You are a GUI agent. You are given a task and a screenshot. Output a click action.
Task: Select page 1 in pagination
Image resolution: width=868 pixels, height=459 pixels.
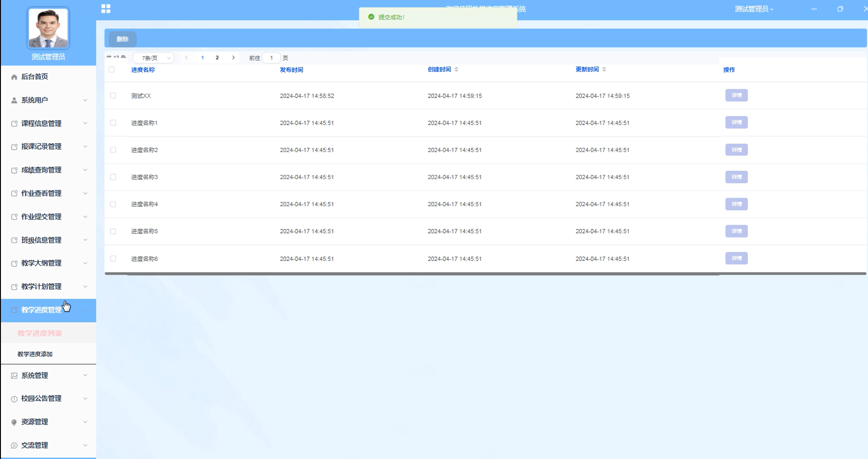(203, 58)
